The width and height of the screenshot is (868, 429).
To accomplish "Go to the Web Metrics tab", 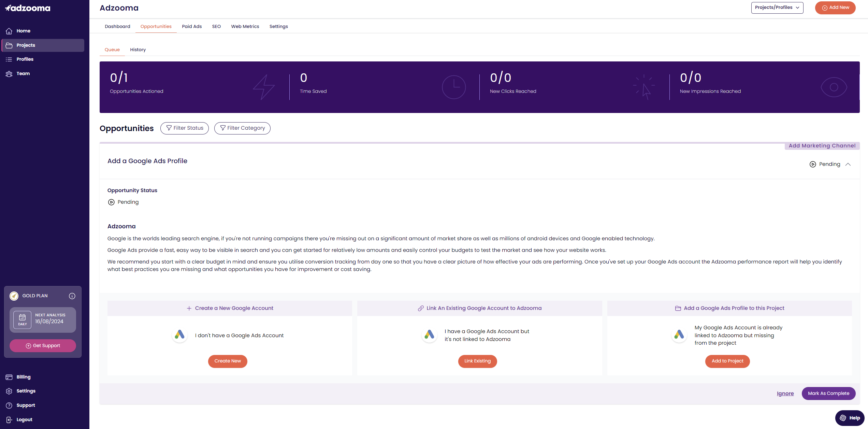I will tap(245, 26).
